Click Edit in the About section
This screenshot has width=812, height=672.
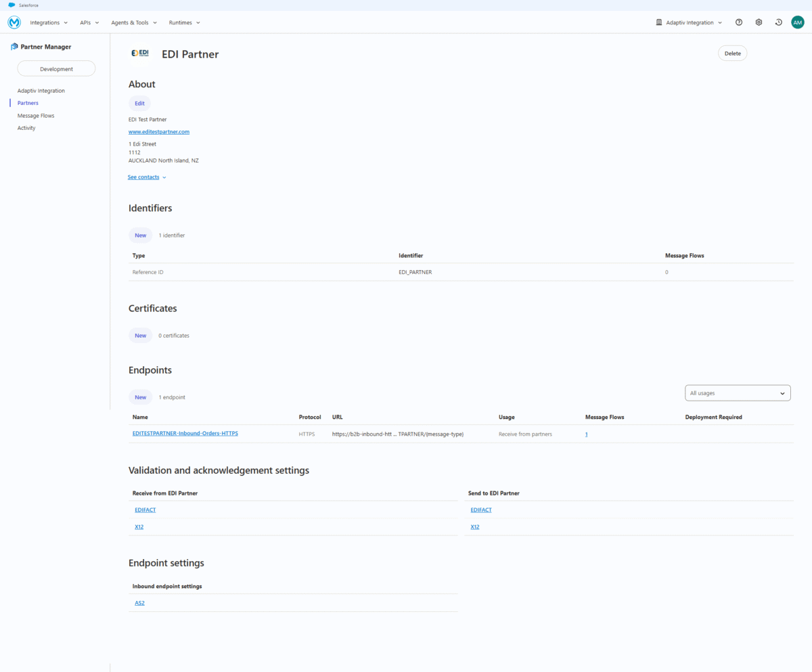(x=139, y=103)
